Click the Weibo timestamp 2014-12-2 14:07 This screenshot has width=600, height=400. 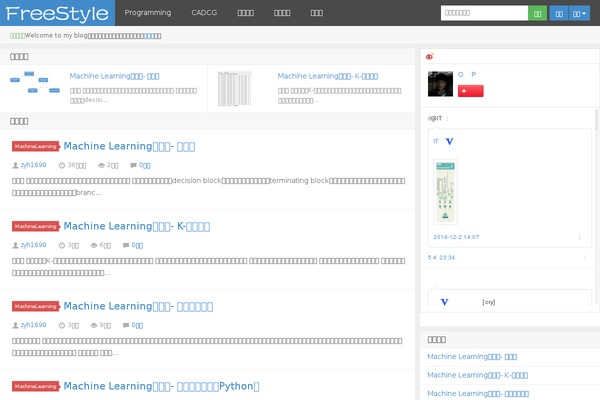pos(456,237)
